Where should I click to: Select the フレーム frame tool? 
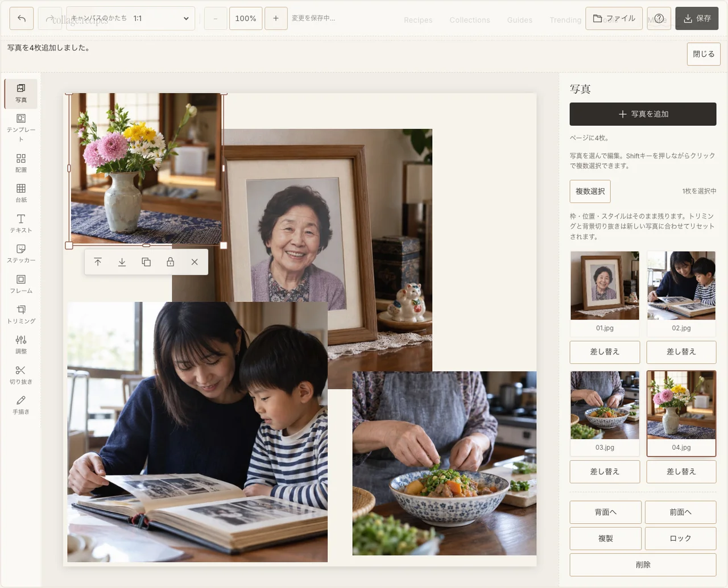21,284
